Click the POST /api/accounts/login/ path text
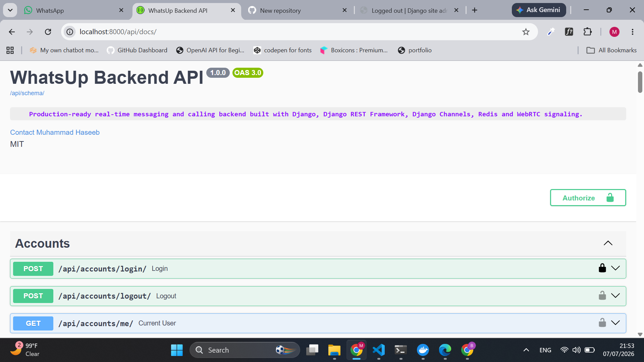This screenshot has height=362, width=644. (x=102, y=269)
